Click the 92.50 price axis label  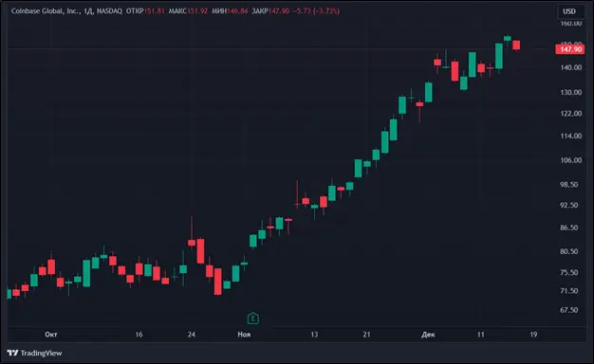click(x=569, y=205)
